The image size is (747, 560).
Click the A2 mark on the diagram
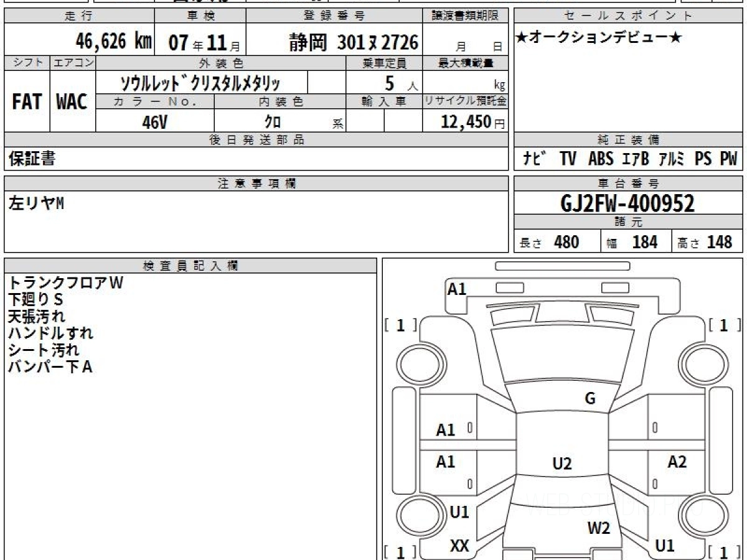(x=677, y=462)
